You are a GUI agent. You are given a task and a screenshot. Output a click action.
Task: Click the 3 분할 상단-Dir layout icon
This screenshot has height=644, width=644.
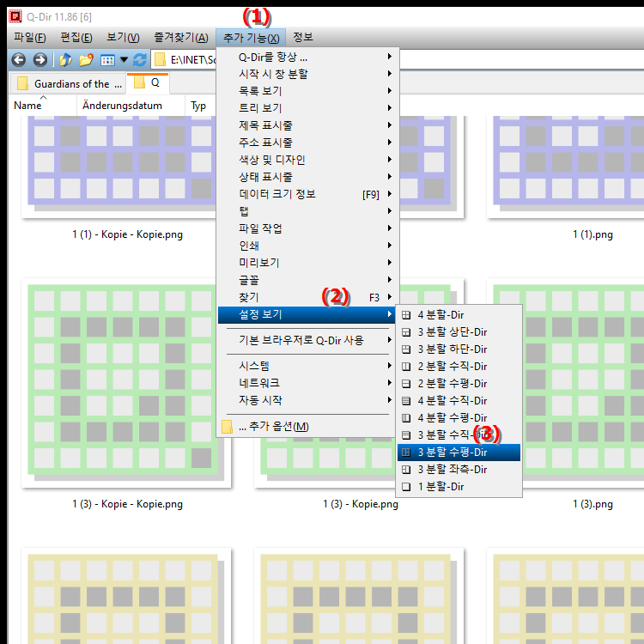pos(406,332)
